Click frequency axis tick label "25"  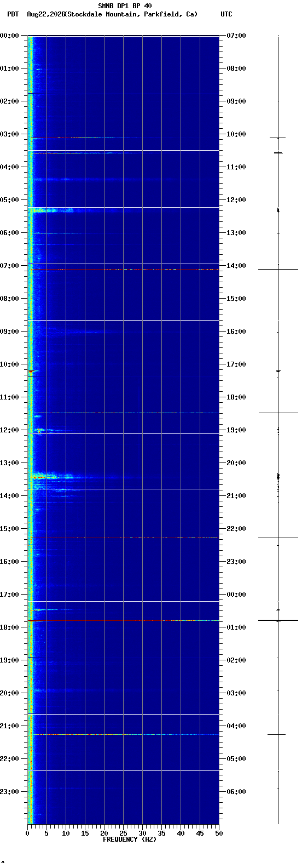click(x=123, y=833)
